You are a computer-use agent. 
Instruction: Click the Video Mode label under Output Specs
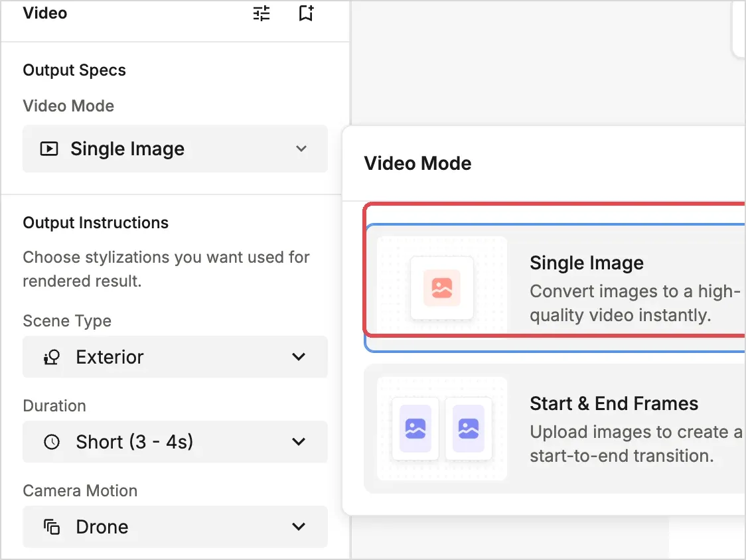point(68,105)
